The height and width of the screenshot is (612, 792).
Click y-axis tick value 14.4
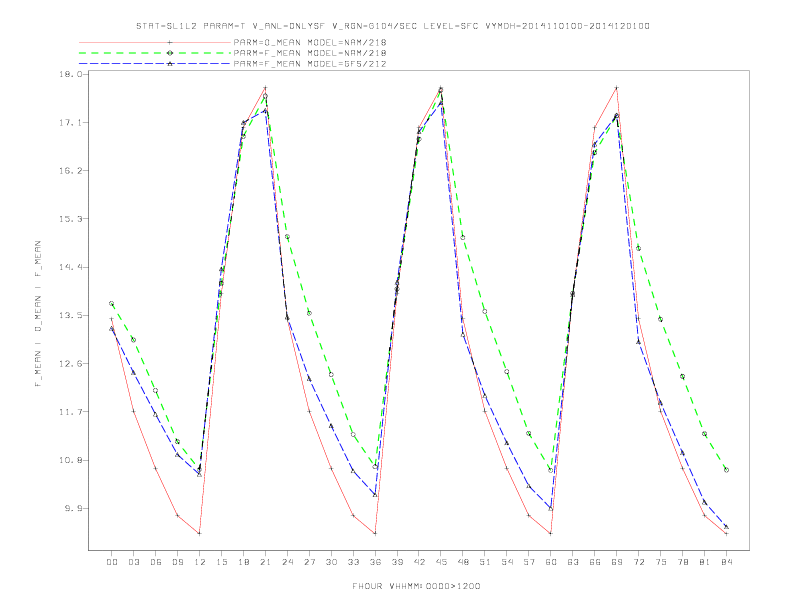pyautogui.click(x=71, y=267)
